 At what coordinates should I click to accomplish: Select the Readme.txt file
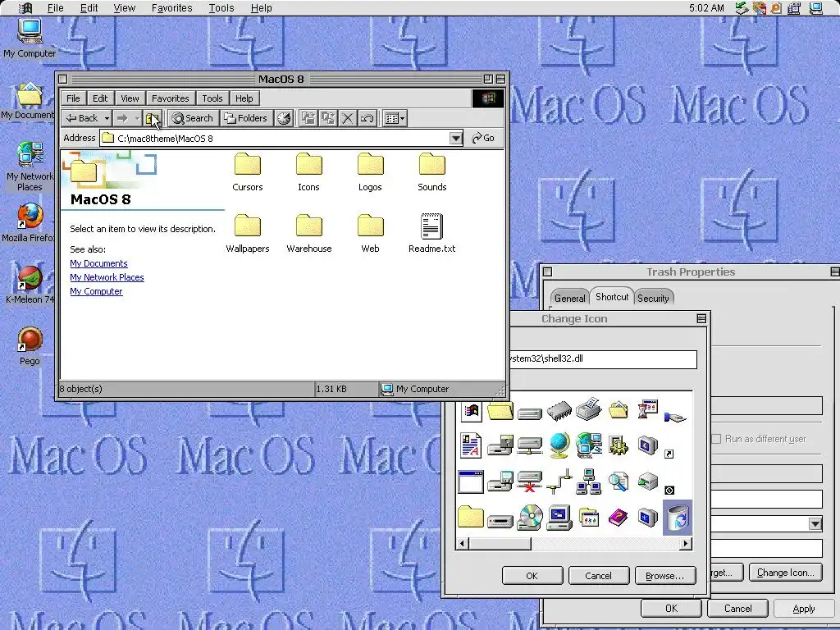pos(431,234)
